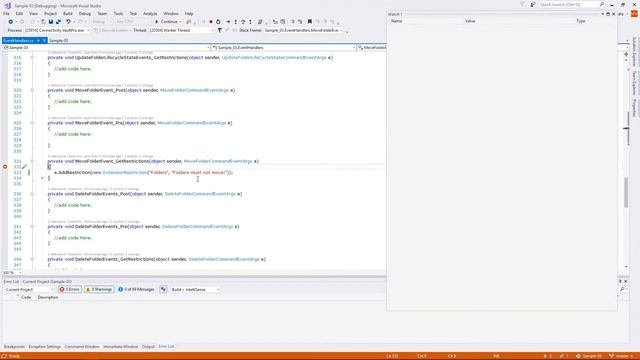This screenshot has width=640, height=360.
Task: Click the Save All icon
Action: (x=58, y=22)
